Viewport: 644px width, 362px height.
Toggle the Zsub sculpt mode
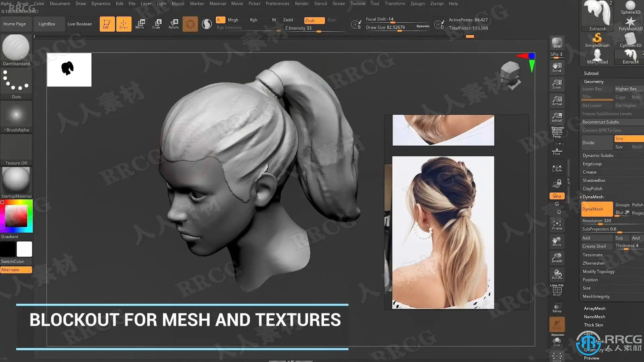click(x=314, y=20)
